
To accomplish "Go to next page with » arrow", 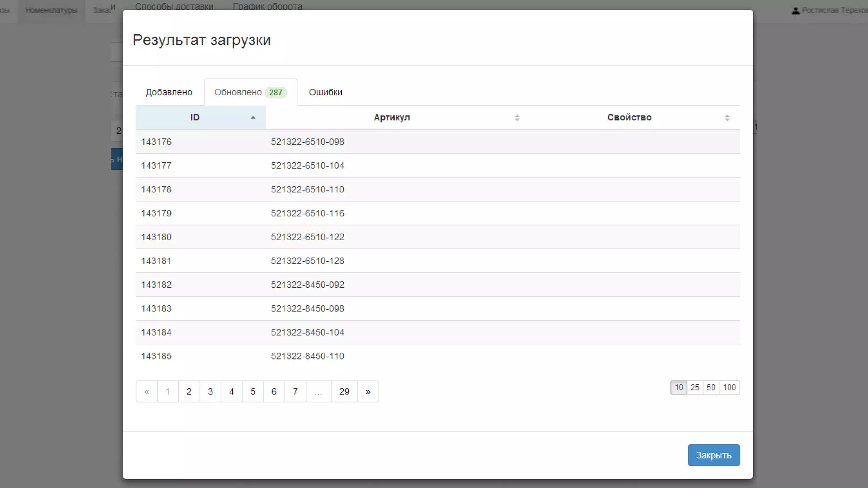I will tap(368, 391).
